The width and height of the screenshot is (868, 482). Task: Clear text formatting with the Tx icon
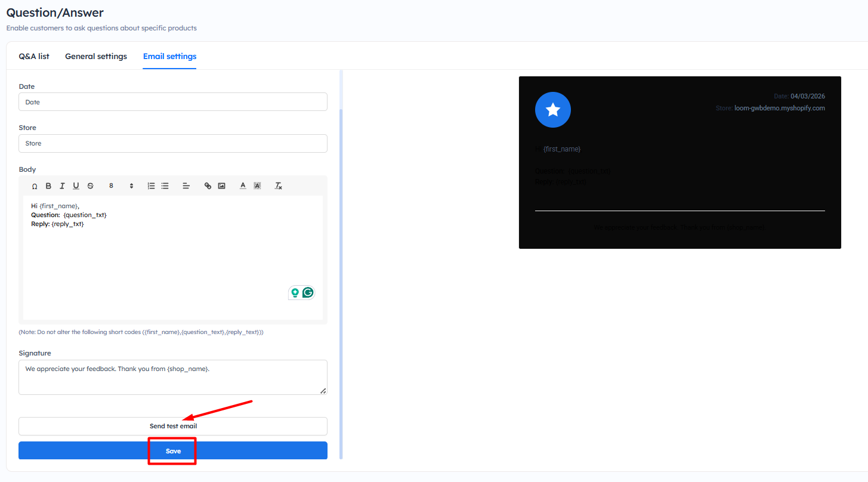tap(278, 186)
